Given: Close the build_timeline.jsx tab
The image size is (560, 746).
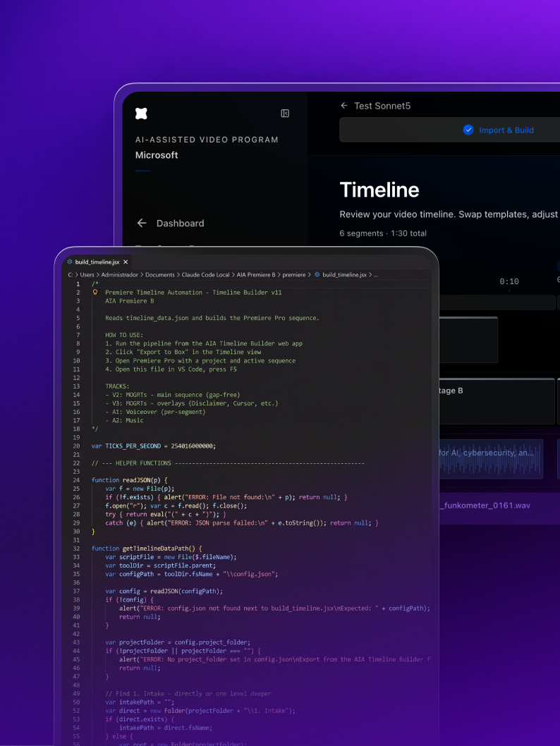Looking at the screenshot, I should tap(126, 262).
